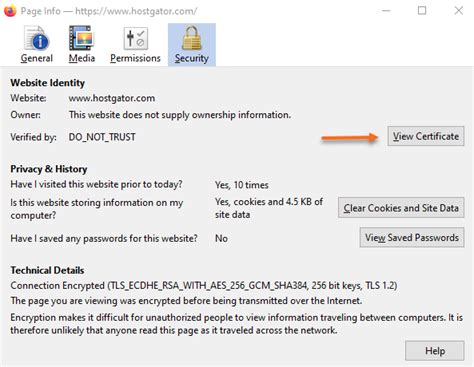Open the Permissions tab

click(x=135, y=44)
